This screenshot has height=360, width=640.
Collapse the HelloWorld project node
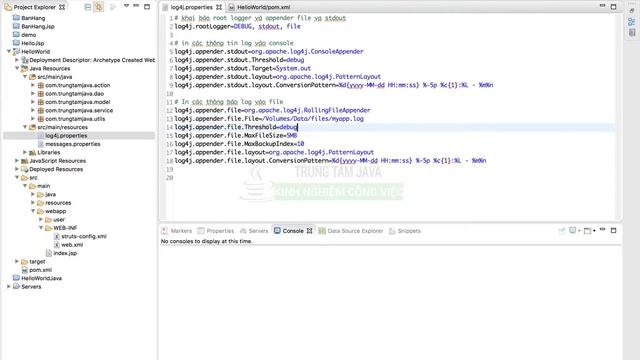pyautogui.click(x=9, y=51)
